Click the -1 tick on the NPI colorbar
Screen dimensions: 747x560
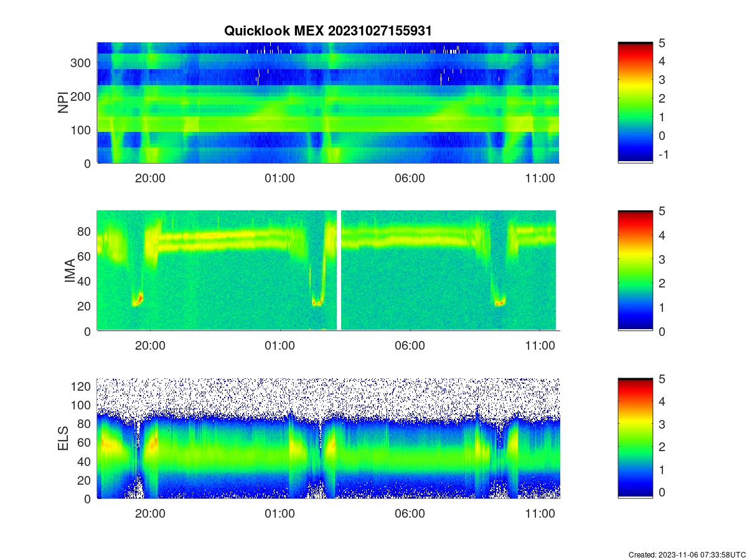(665, 154)
